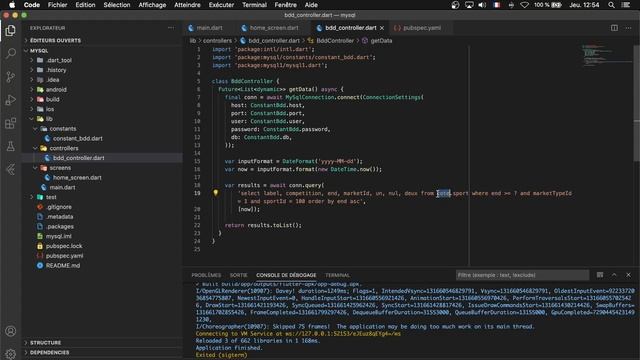This screenshot has height=360, width=640.
Task: Open the Explorer view in activity bar
Action: [x=11, y=30]
